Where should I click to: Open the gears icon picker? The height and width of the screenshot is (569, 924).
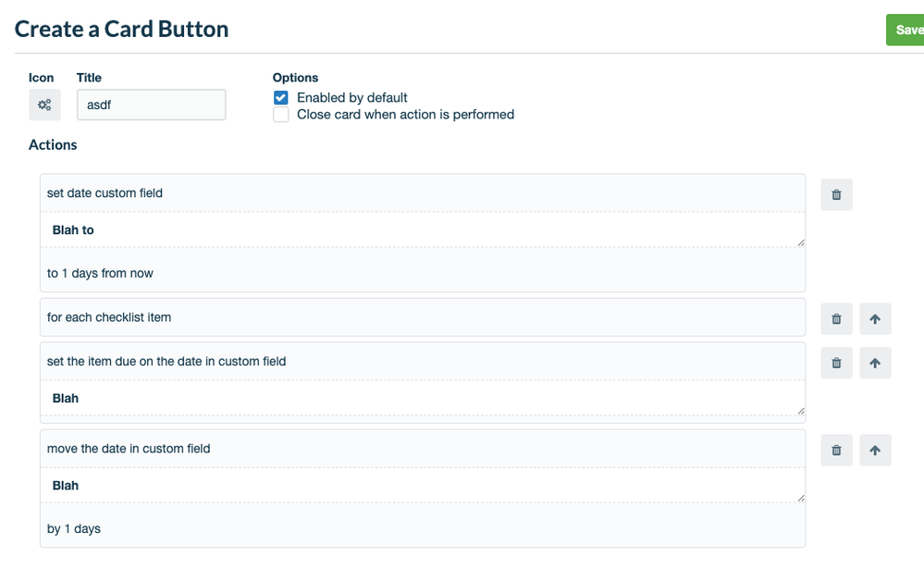click(44, 105)
